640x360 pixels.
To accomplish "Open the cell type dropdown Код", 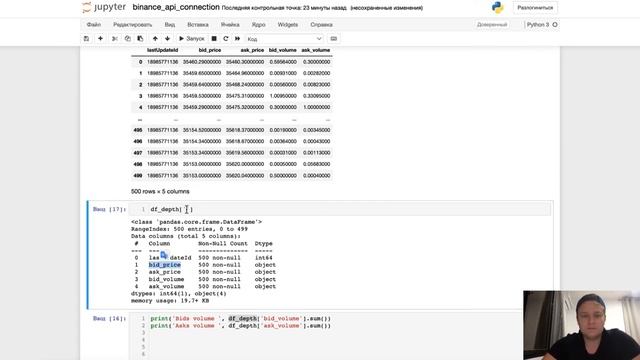I will [x=284, y=39].
